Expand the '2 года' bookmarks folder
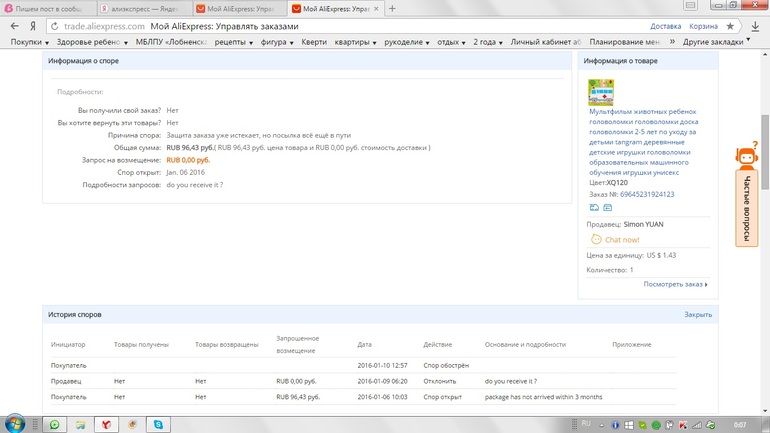 [x=488, y=42]
